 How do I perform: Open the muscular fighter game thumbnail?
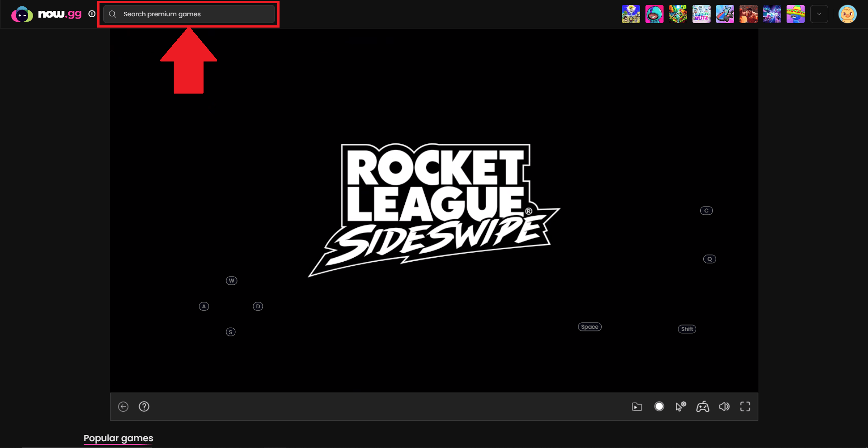click(x=748, y=14)
